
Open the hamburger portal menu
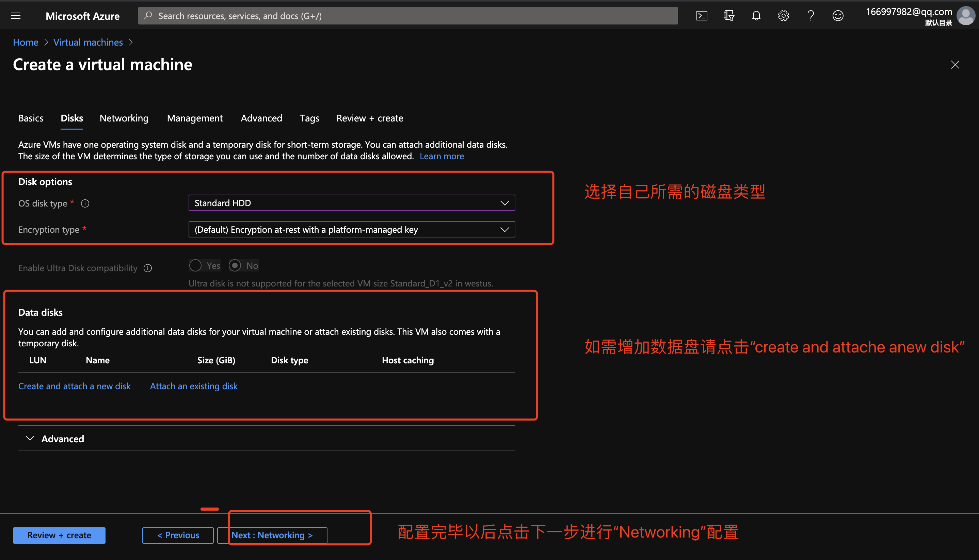click(x=16, y=16)
